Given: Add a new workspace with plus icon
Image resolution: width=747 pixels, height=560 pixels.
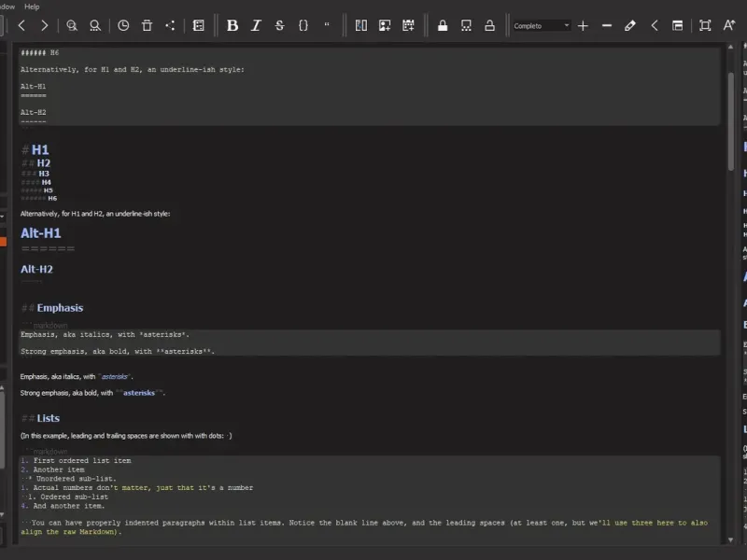Looking at the screenshot, I should (583, 25).
